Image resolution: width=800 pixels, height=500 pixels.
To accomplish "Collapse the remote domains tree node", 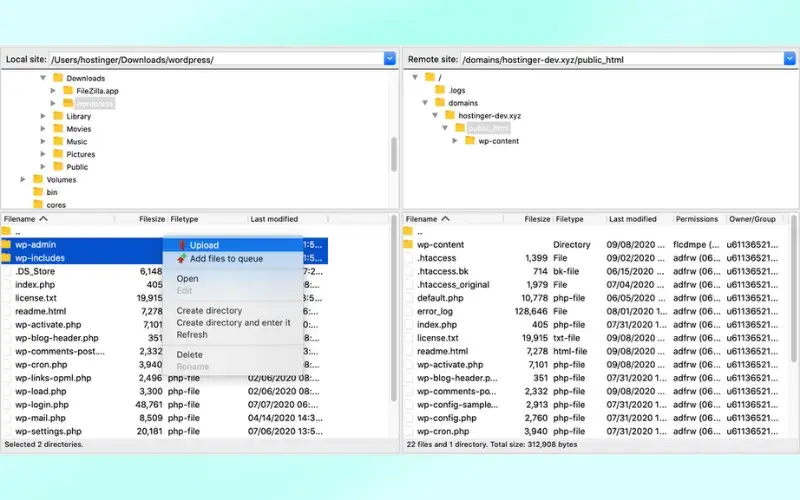I will click(425, 103).
